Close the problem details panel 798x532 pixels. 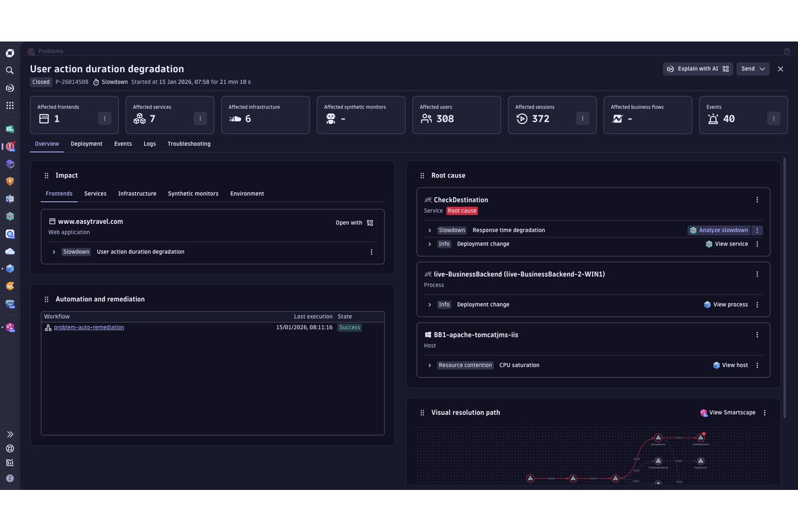point(780,68)
